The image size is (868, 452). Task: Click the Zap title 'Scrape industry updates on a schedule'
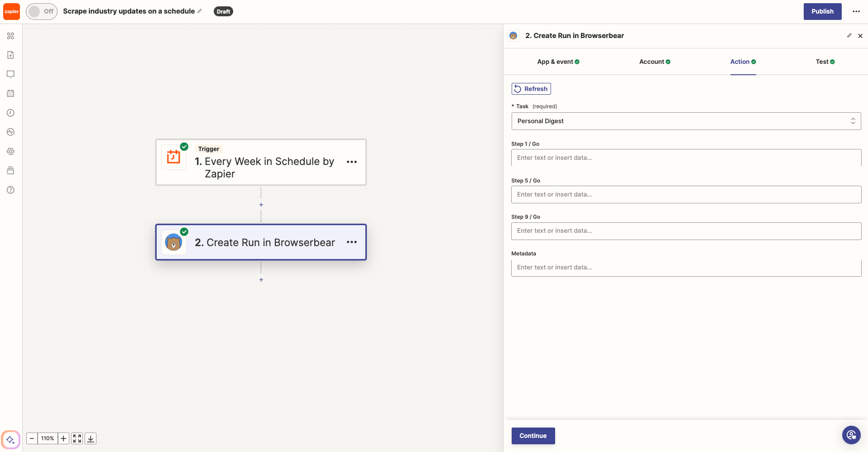pyautogui.click(x=129, y=11)
